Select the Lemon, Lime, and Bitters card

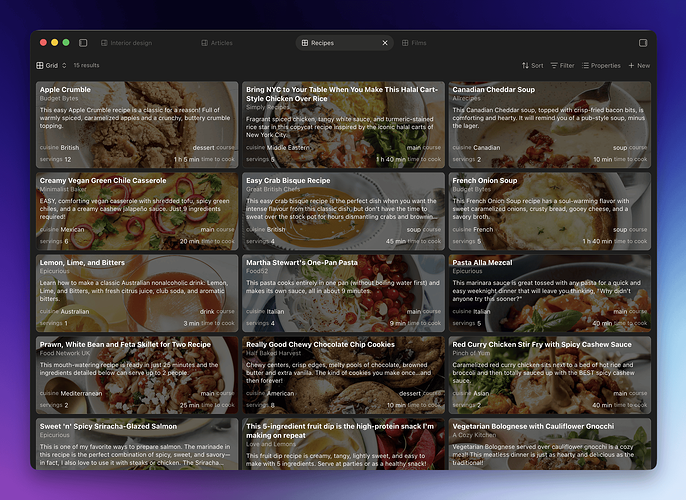coord(136,291)
